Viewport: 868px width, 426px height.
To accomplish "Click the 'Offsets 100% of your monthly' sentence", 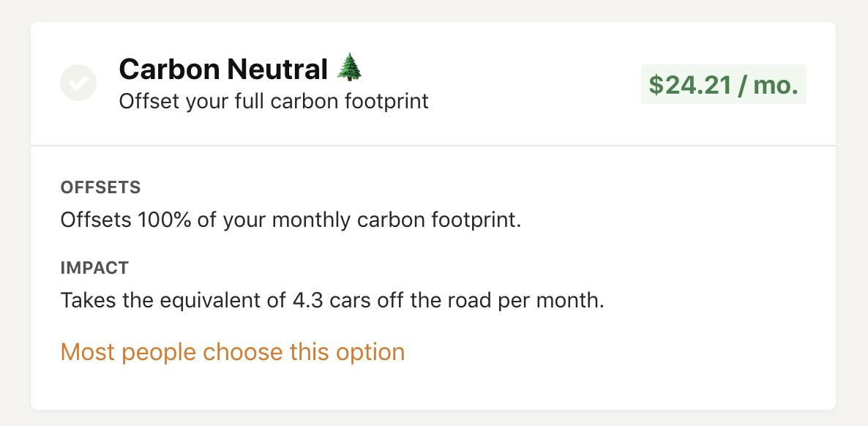I will (x=291, y=220).
